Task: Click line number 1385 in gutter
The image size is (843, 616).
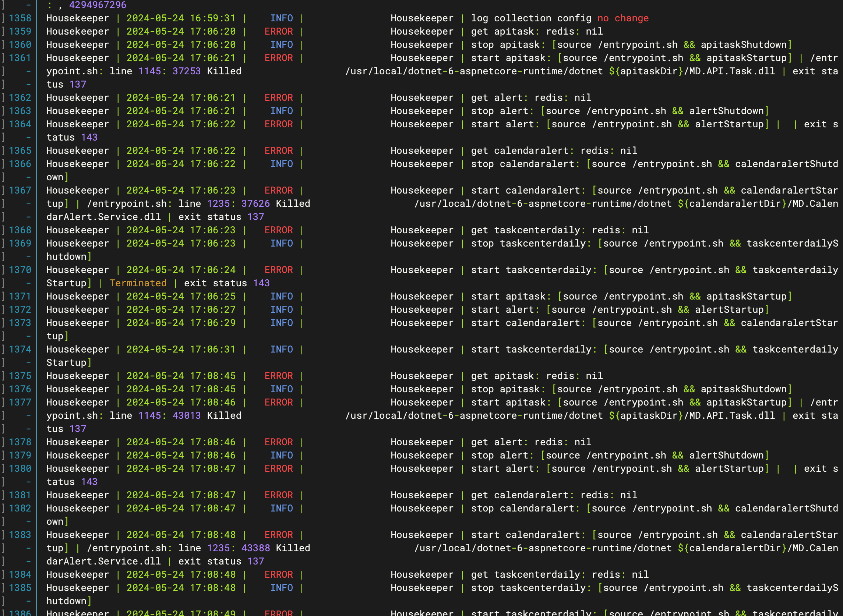Action: [x=20, y=588]
